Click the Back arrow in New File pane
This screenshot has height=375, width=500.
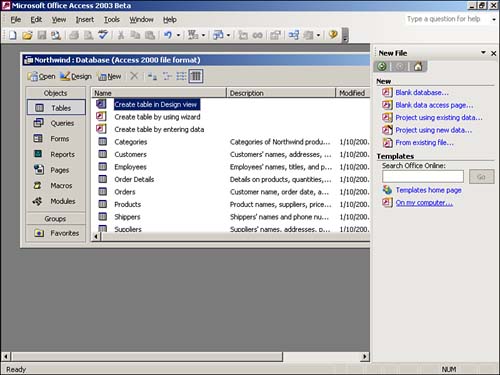click(382, 66)
